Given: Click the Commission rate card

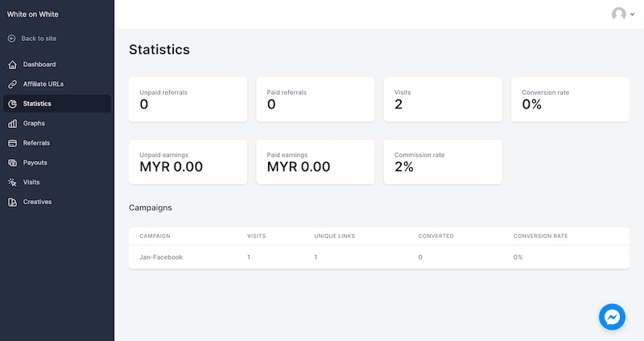Looking at the screenshot, I should [442, 162].
